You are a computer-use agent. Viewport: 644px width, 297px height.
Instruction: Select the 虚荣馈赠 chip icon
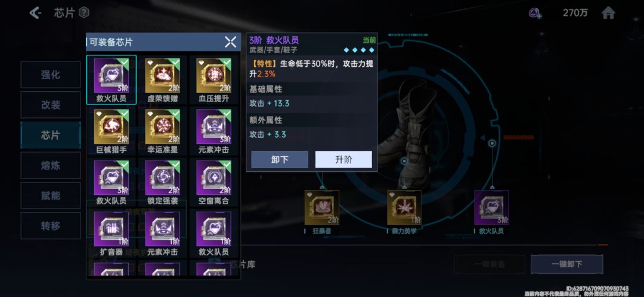pyautogui.click(x=163, y=76)
